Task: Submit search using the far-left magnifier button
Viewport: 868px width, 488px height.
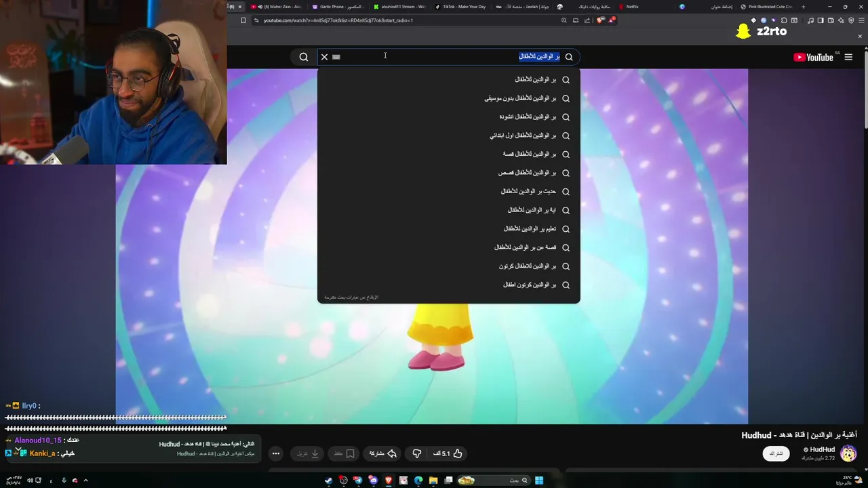Action: 304,57
